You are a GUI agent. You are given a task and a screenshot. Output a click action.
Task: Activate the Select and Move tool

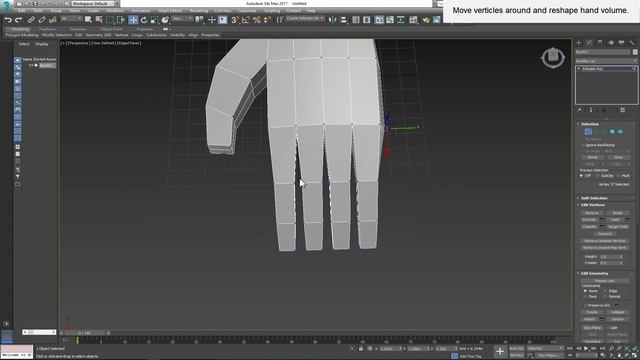point(133,20)
